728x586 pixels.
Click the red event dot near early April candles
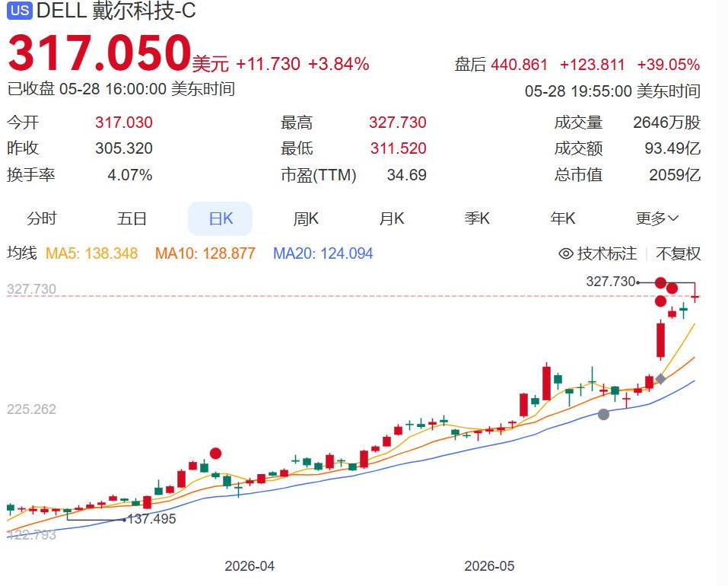pyautogui.click(x=215, y=453)
